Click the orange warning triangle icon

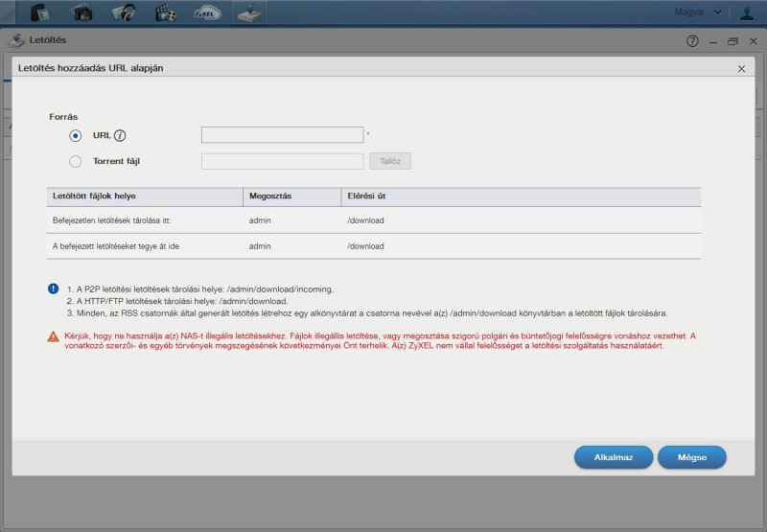53,336
